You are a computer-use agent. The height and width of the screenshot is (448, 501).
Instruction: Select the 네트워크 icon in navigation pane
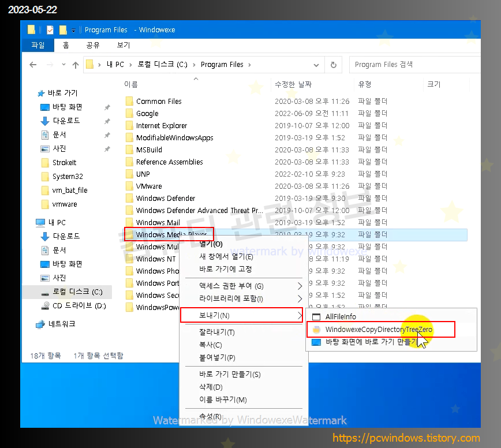point(40,324)
